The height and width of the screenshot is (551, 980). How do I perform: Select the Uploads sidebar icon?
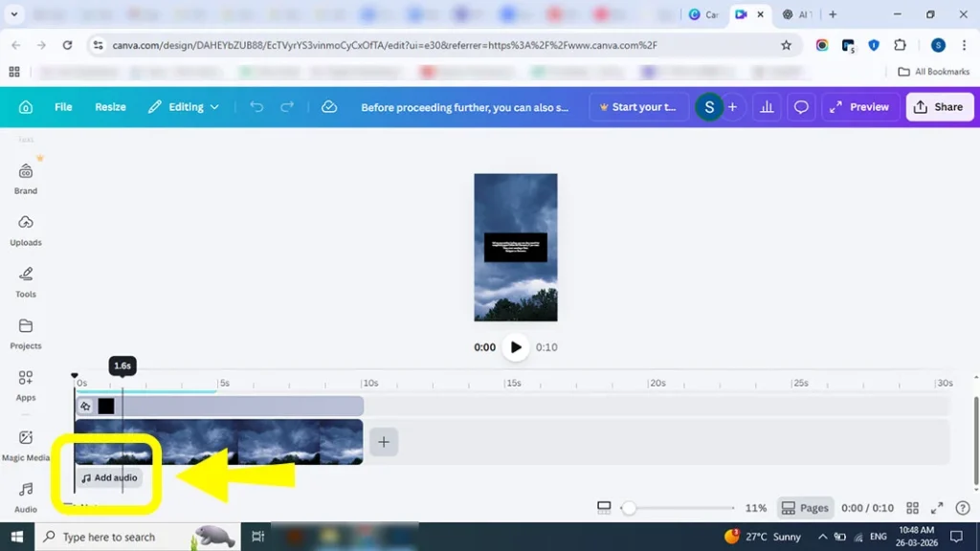point(25,230)
